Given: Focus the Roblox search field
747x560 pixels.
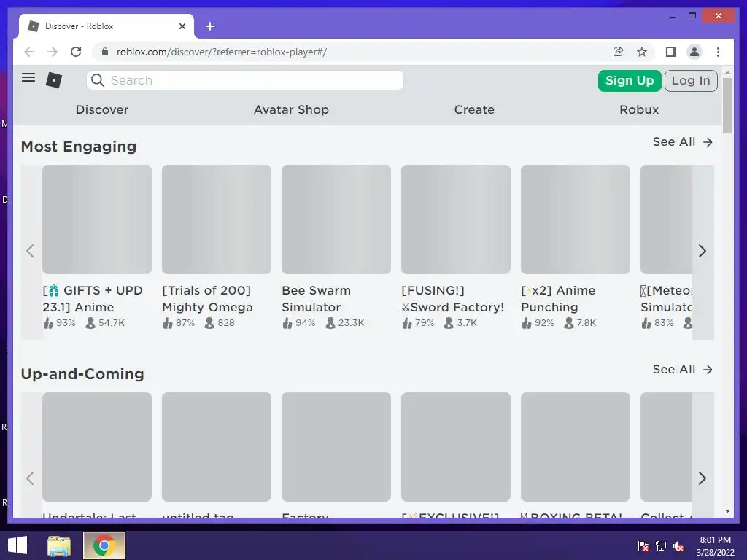Looking at the screenshot, I should pyautogui.click(x=245, y=80).
